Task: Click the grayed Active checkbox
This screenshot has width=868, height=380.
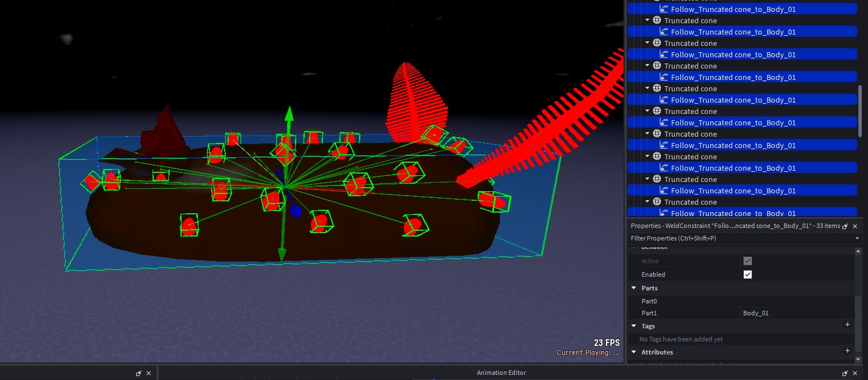Action: [x=748, y=261]
